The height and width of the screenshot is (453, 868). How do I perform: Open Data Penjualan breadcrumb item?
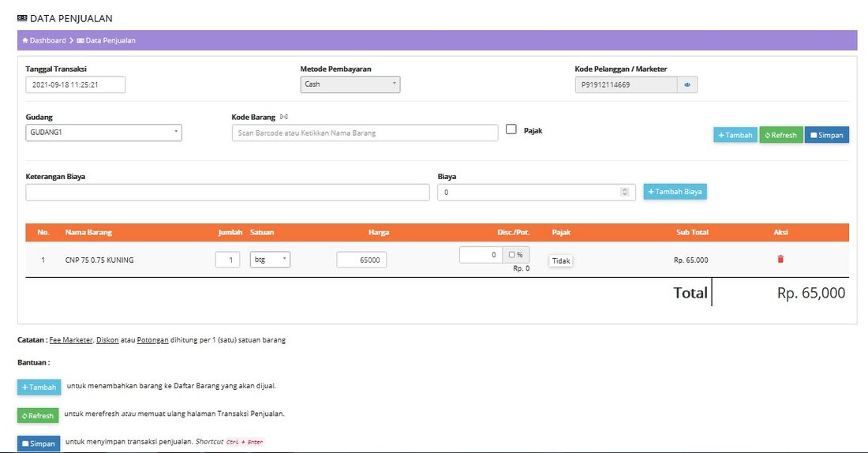110,40
